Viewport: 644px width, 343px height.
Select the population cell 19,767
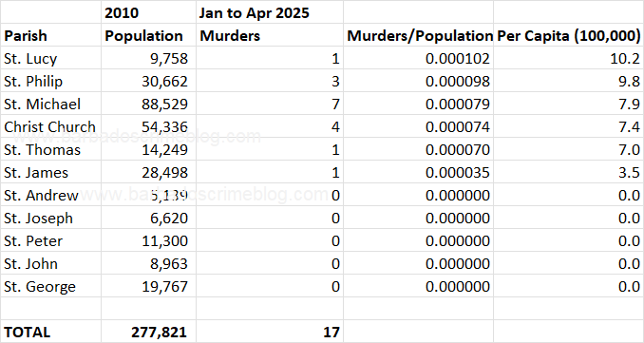coord(148,286)
